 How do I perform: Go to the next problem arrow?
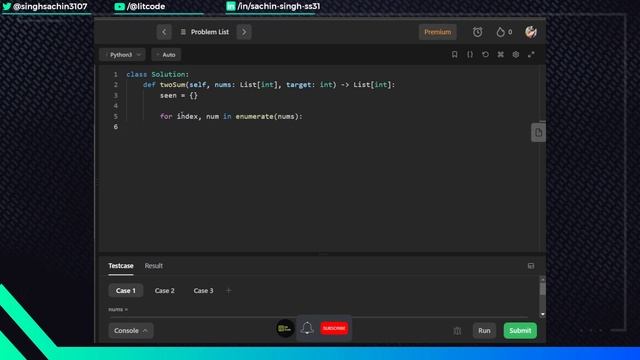pos(244,32)
